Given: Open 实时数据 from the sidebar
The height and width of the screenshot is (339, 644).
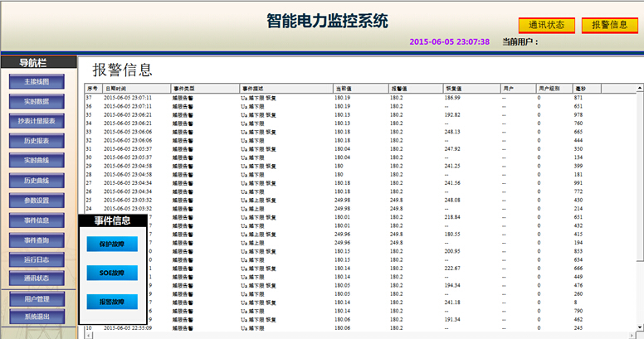Looking at the screenshot, I should pos(37,101).
